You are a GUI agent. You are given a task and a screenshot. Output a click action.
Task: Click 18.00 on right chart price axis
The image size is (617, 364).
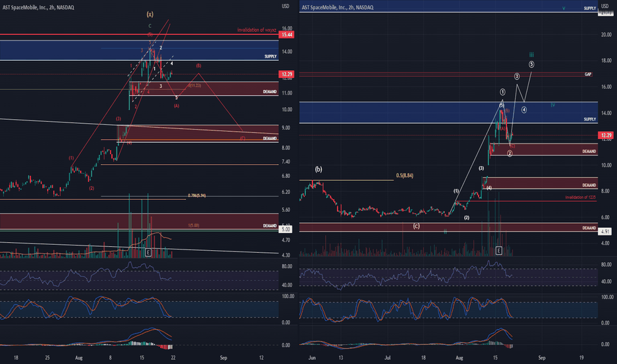pyautogui.click(x=606, y=61)
